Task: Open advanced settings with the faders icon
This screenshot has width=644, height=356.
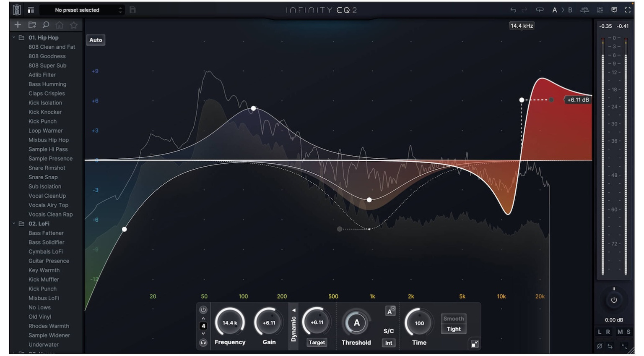Action: pos(600,10)
